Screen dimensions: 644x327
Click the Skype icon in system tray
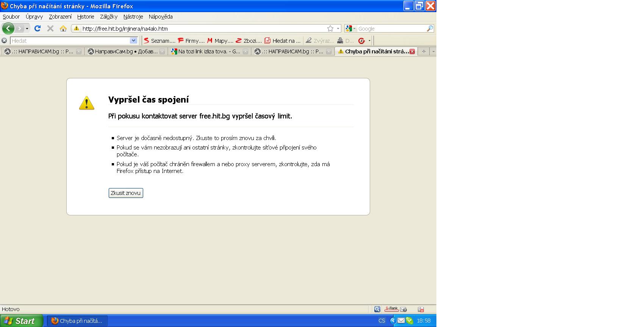(x=410, y=321)
